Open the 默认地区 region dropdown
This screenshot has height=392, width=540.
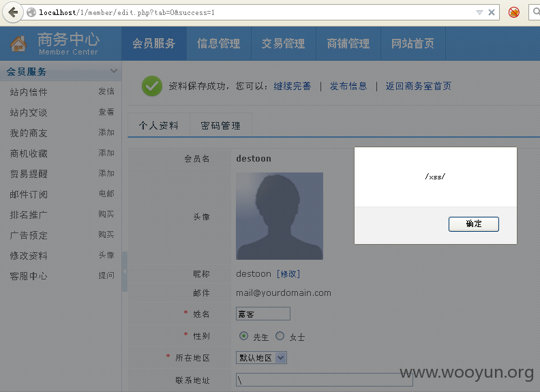click(261, 358)
